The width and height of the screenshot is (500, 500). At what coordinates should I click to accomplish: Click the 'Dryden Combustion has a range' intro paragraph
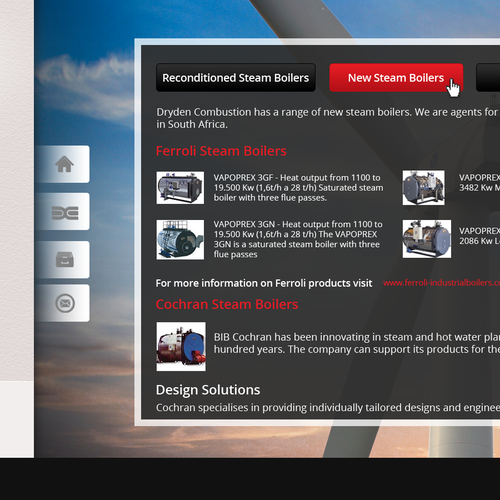tap(328, 118)
